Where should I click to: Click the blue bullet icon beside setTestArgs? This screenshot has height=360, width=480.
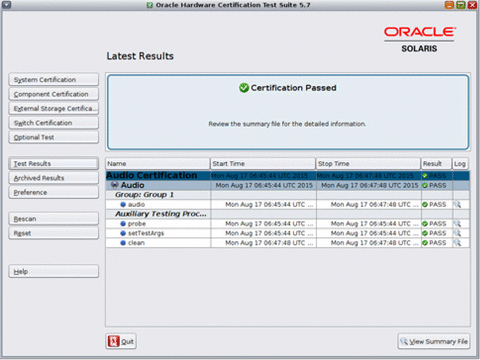123,233
